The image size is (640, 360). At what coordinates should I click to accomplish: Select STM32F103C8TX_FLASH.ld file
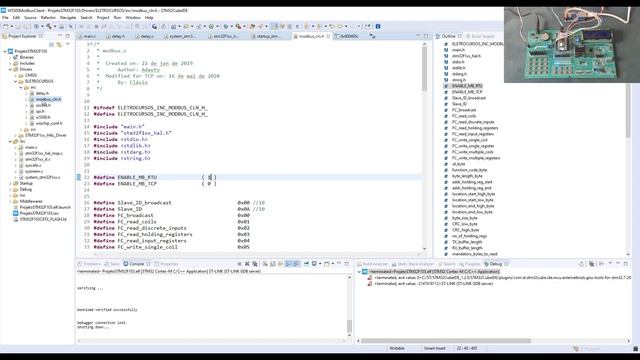(x=43, y=220)
